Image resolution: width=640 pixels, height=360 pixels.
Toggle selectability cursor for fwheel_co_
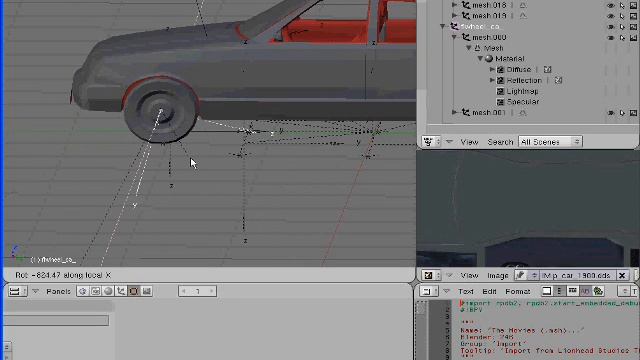pos(622,27)
